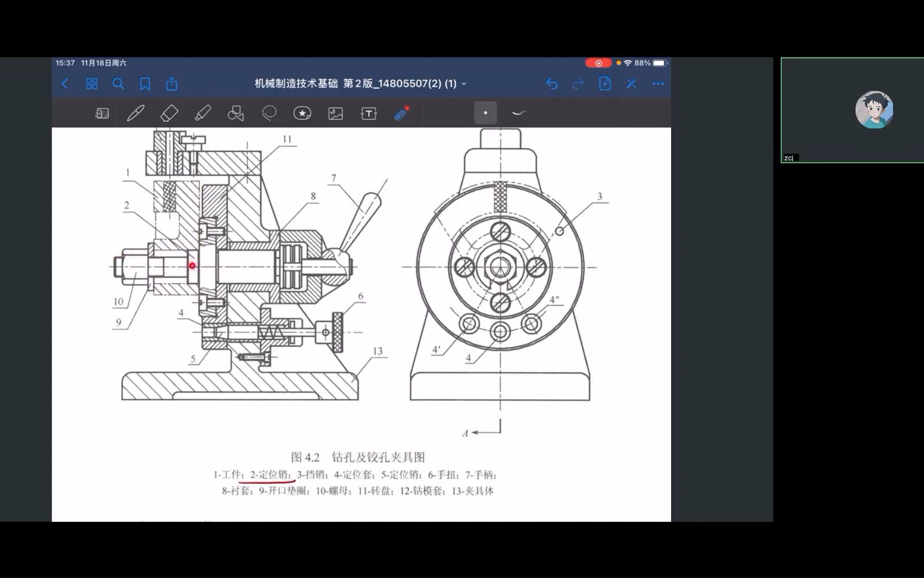The image size is (924, 578).
Task: Open the document search magnifier
Action: [118, 83]
